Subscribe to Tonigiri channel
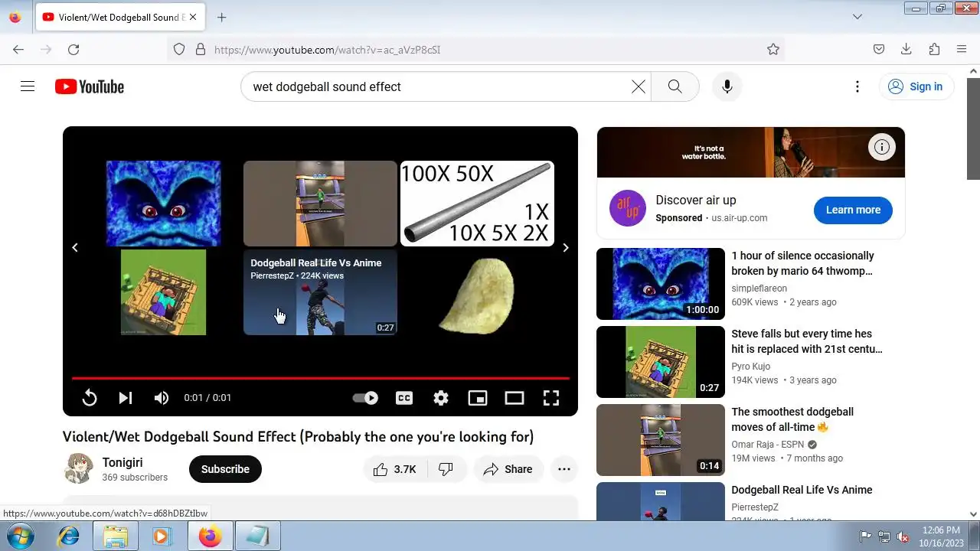 click(x=225, y=469)
